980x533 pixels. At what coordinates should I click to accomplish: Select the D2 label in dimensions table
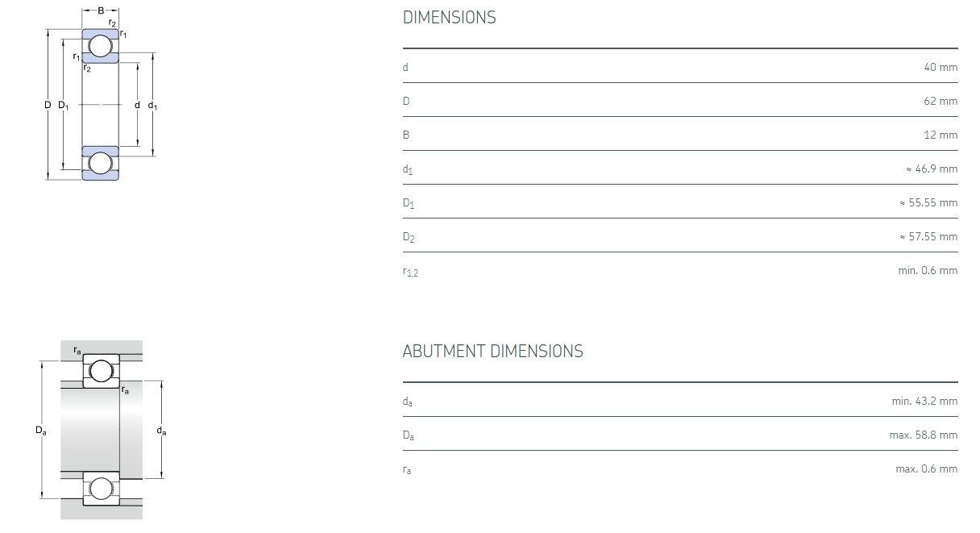[409, 238]
